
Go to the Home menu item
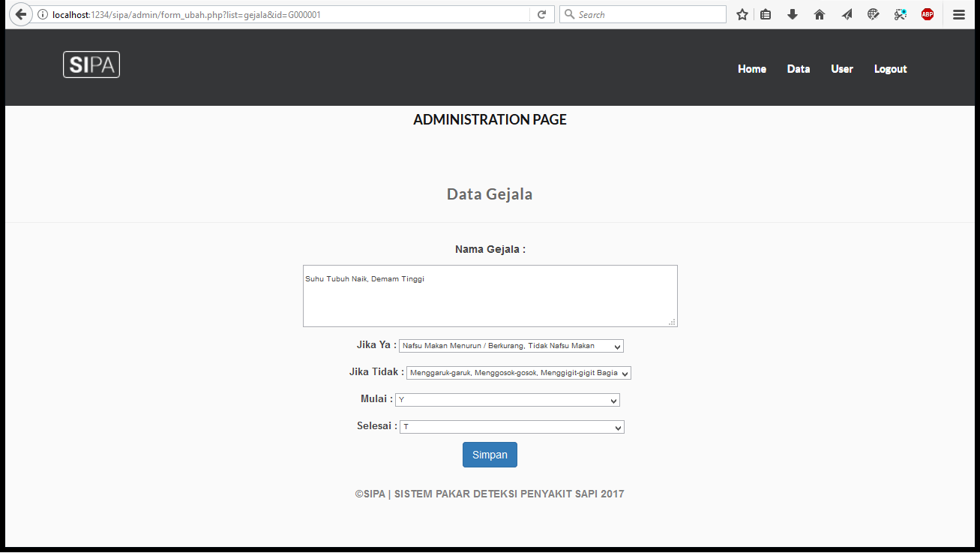click(751, 69)
